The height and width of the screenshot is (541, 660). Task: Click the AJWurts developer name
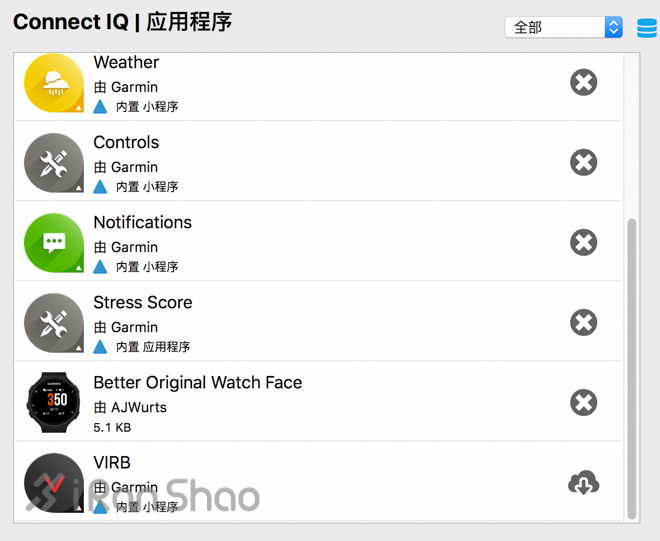pyautogui.click(x=139, y=407)
